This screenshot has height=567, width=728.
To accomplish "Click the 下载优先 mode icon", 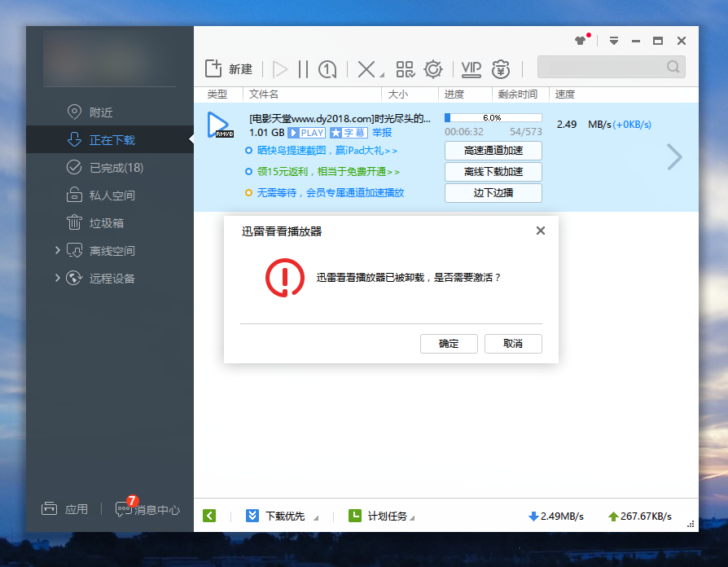I will click(252, 516).
